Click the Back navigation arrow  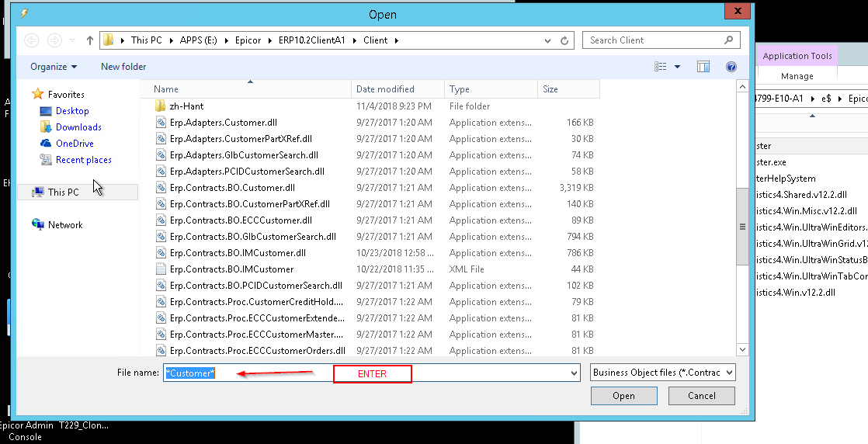pos(32,40)
